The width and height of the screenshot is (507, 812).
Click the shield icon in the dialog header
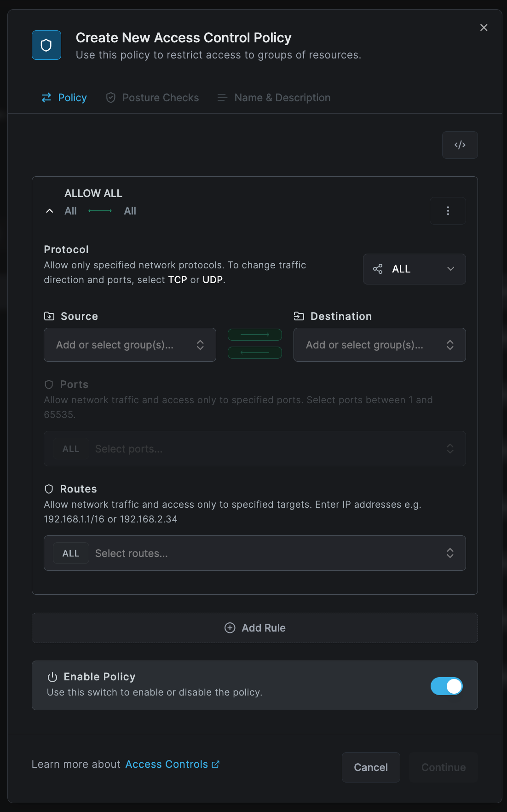click(x=46, y=45)
